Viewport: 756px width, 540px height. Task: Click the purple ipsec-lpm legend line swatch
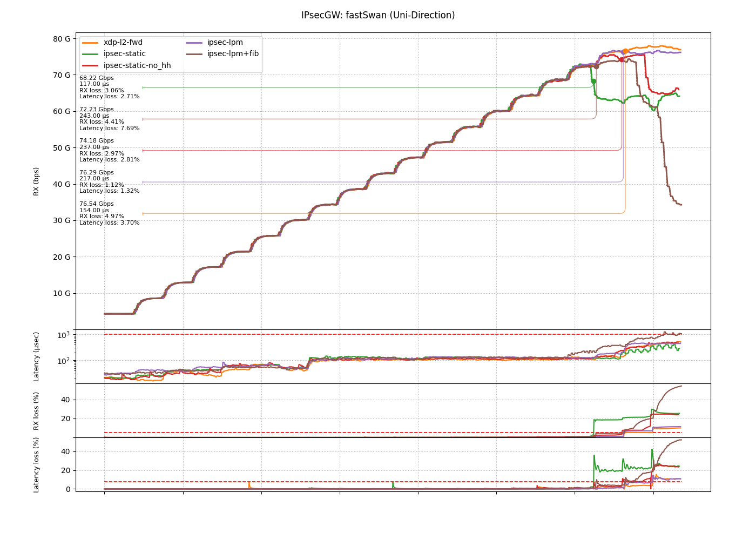(193, 43)
